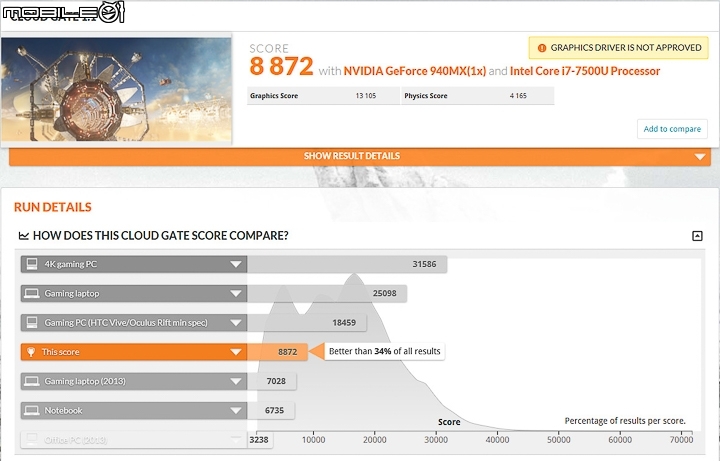720x461 pixels.
Task: Click the Cloud Gate benchmark thumbnail image
Action: click(116, 89)
